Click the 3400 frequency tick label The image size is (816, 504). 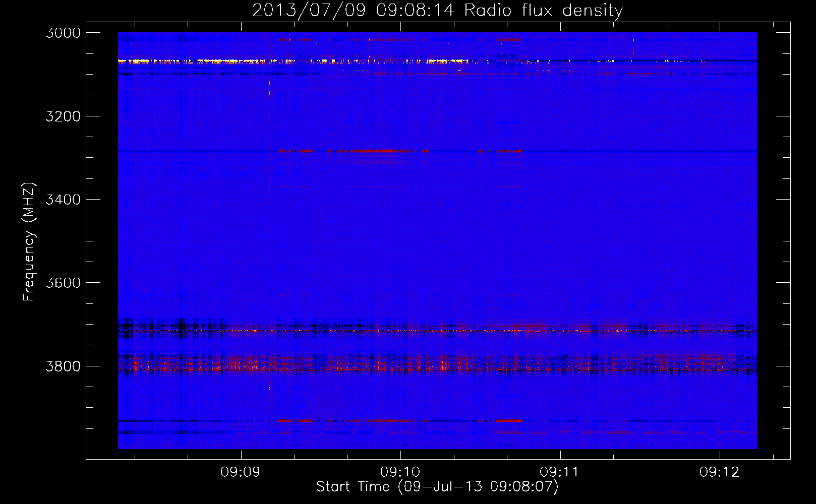[x=63, y=200]
